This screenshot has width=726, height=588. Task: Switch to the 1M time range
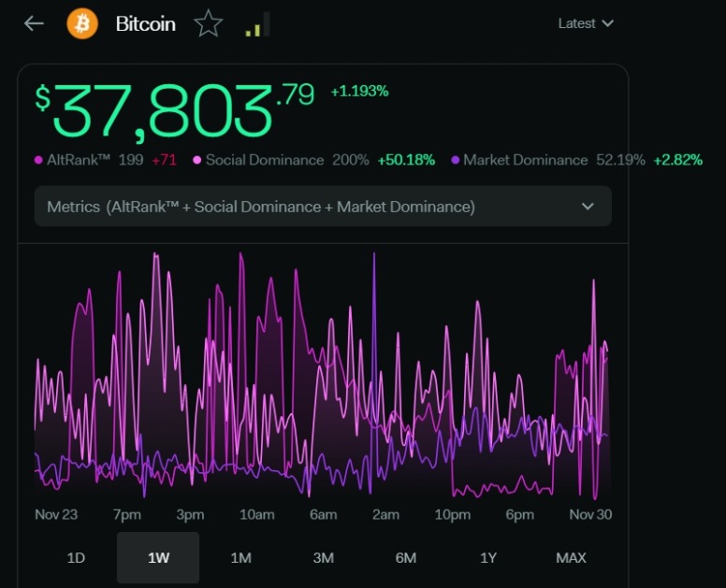pos(240,558)
